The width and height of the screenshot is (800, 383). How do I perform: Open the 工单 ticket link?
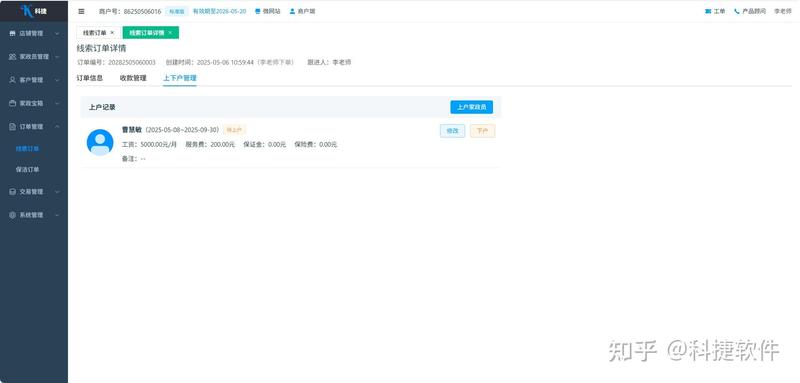[715, 11]
